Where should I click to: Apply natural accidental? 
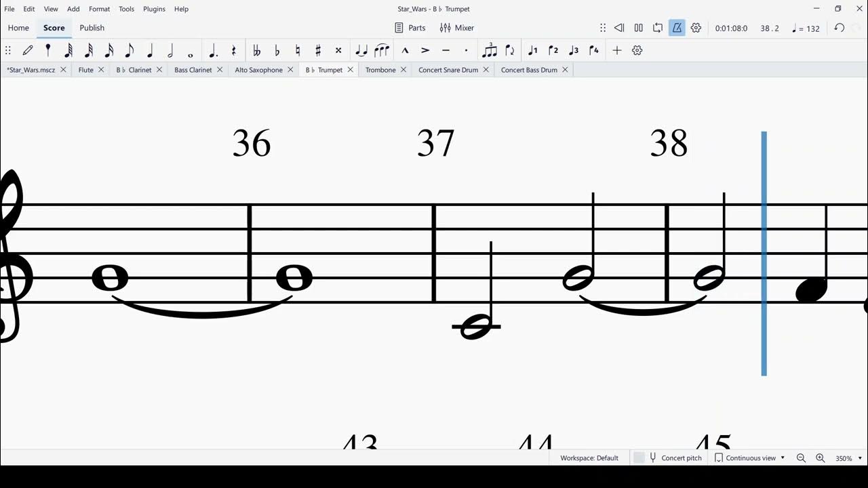point(297,50)
